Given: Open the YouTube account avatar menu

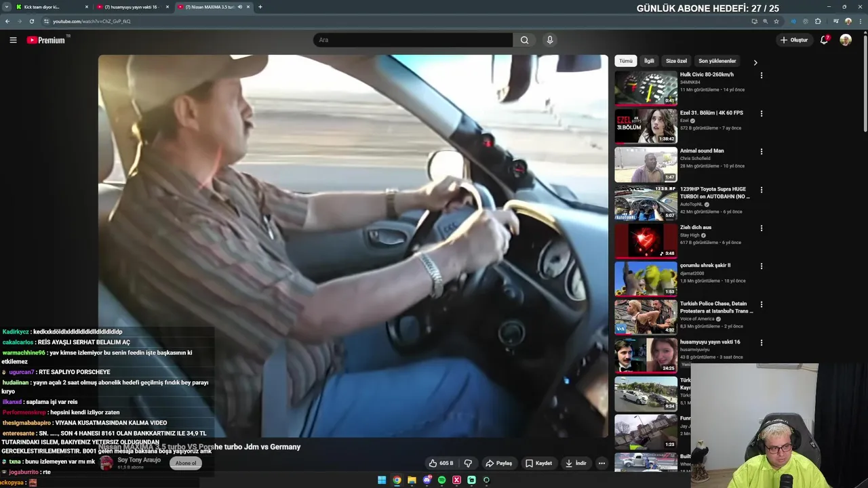Looking at the screenshot, I should (x=846, y=40).
